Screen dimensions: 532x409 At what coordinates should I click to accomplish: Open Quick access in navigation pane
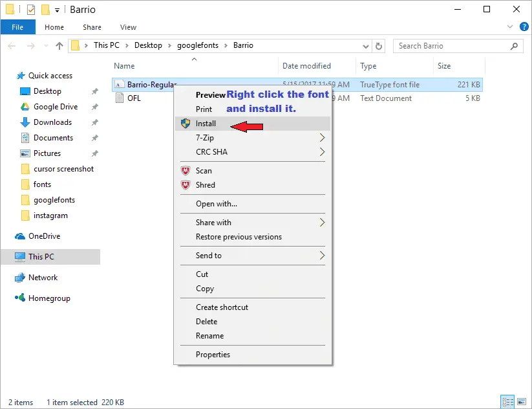[50, 76]
